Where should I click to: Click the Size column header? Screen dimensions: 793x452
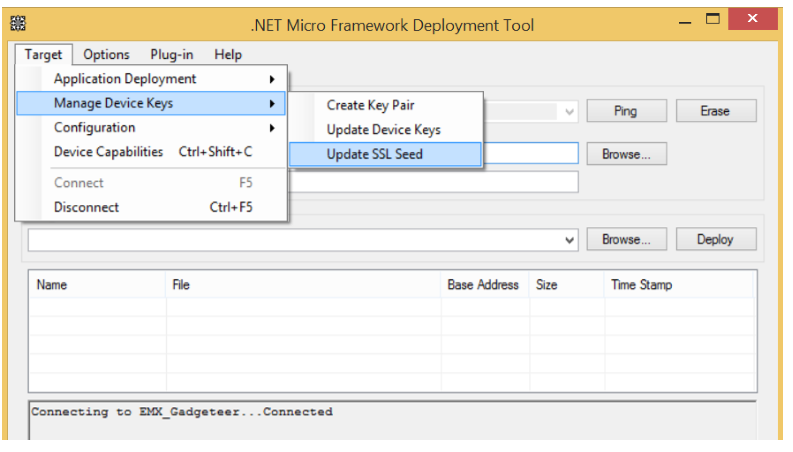(567, 285)
